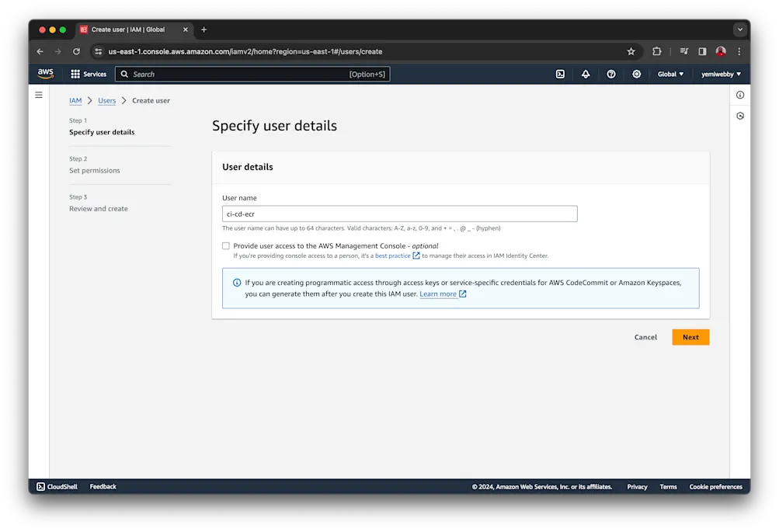The image size is (779, 532).
Task: Open browser extensions puzzle icon
Action: pos(657,52)
